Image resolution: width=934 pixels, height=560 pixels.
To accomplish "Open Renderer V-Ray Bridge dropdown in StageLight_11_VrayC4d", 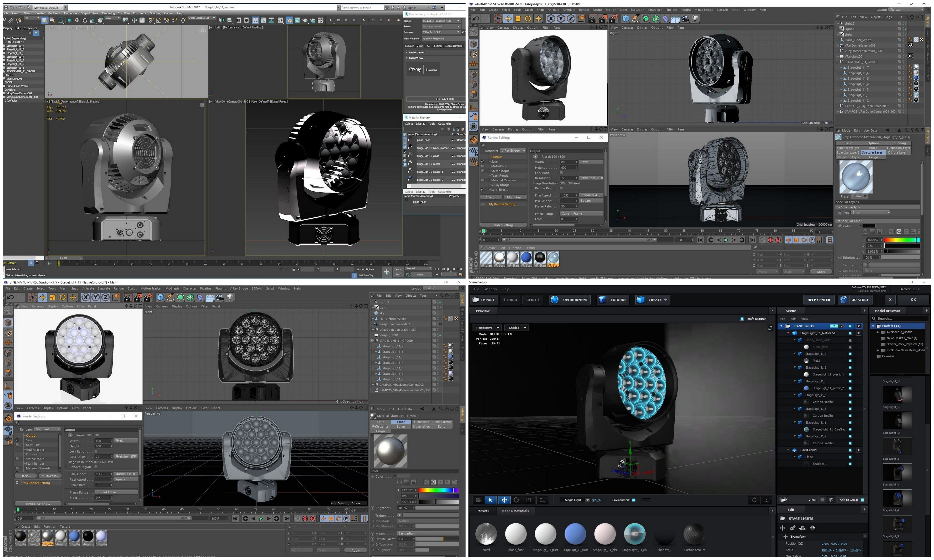I will tap(513, 151).
